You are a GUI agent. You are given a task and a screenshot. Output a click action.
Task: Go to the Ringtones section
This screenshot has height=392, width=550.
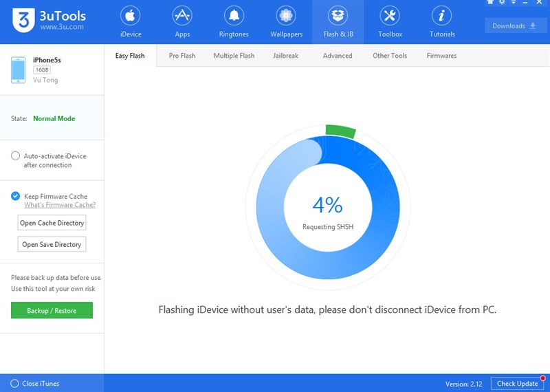[234, 22]
